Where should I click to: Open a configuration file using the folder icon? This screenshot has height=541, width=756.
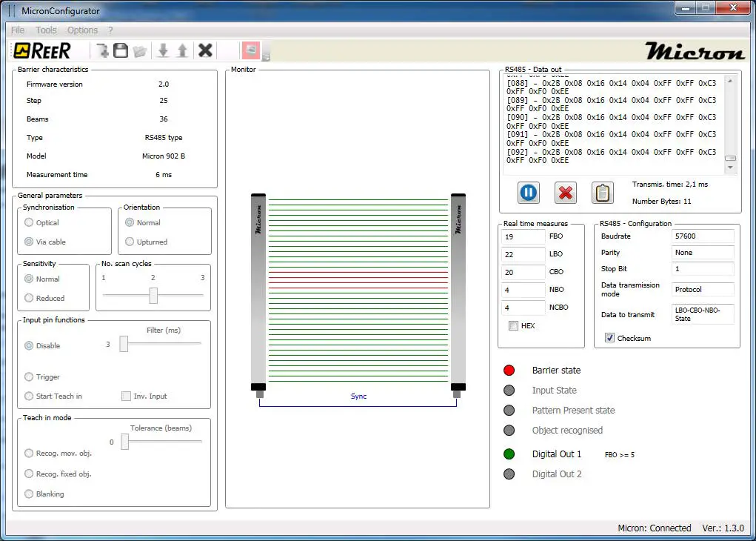pos(141,50)
